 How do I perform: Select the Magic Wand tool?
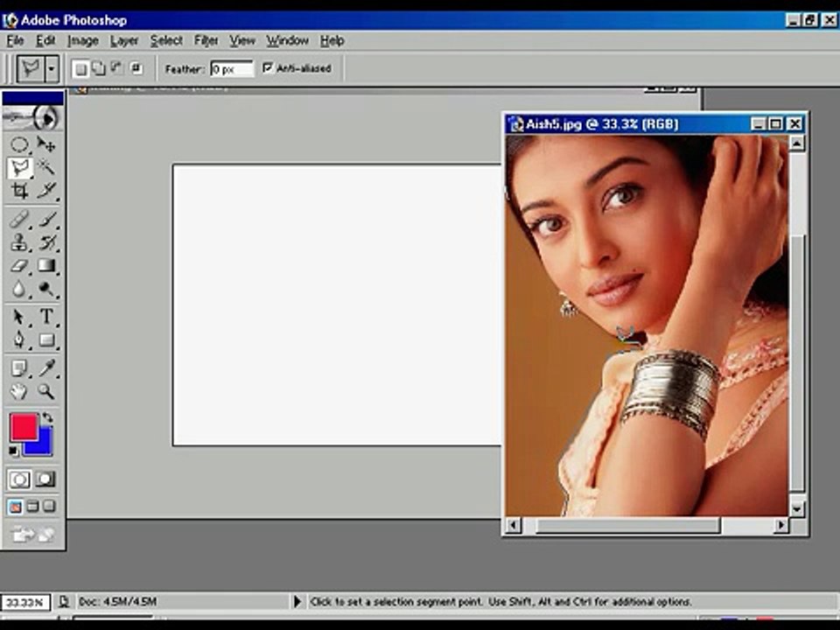point(46,168)
